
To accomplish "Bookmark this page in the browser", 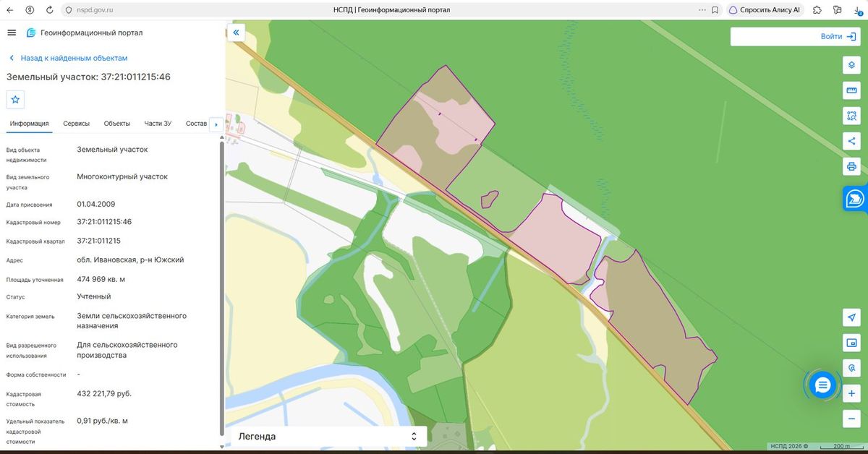I will click(715, 10).
